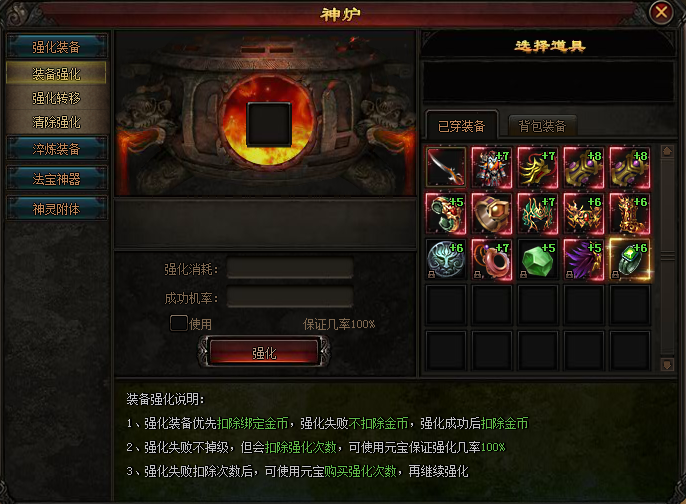
Task: Tick the 使用 guarantee checkbox
Action: point(178,323)
